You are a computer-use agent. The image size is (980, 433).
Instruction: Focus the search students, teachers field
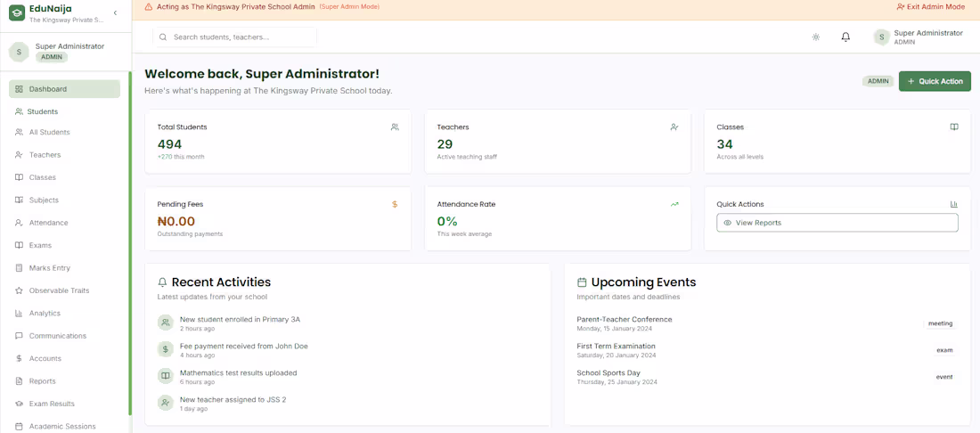click(x=234, y=37)
